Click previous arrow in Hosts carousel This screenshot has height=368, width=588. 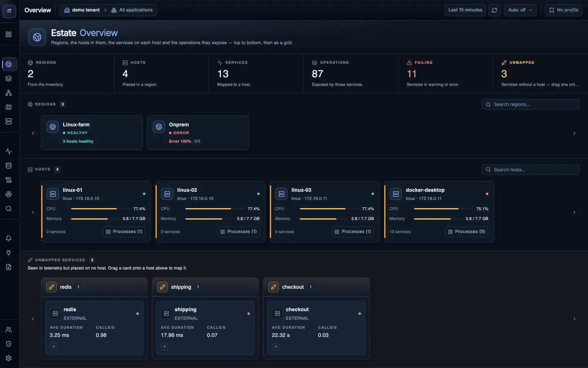click(33, 212)
